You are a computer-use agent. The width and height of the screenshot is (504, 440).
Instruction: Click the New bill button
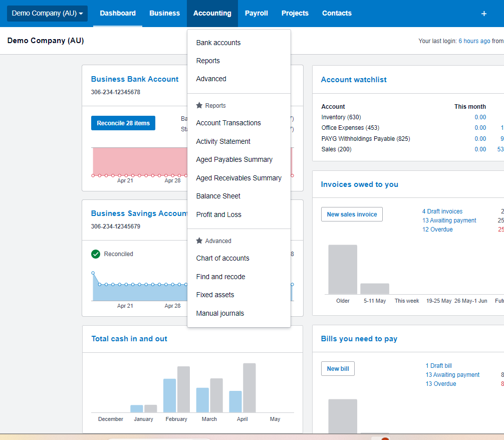[337, 368]
